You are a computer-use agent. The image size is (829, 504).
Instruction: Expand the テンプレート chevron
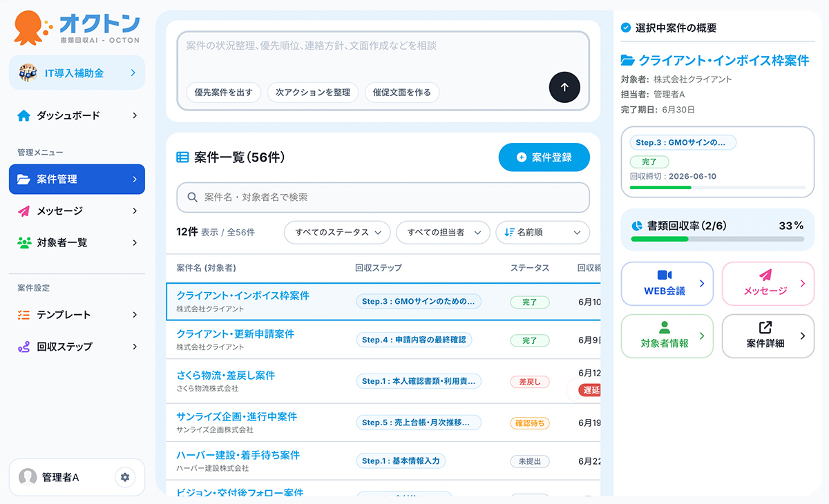pyautogui.click(x=135, y=315)
